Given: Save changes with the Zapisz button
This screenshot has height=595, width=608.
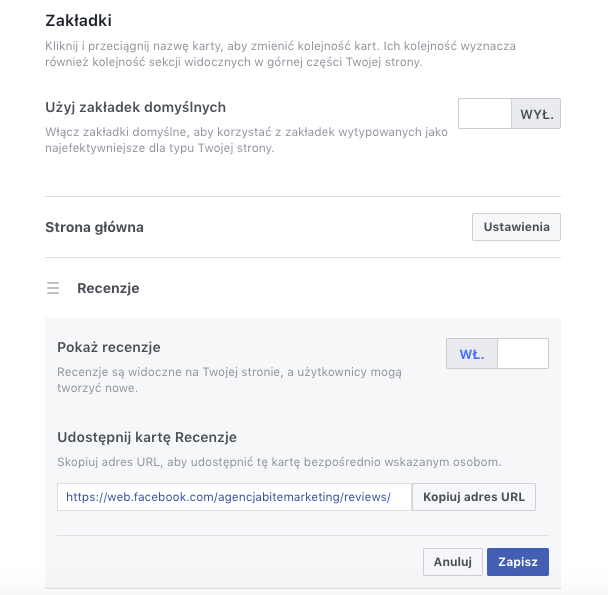Looking at the screenshot, I should click(x=517, y=562).
